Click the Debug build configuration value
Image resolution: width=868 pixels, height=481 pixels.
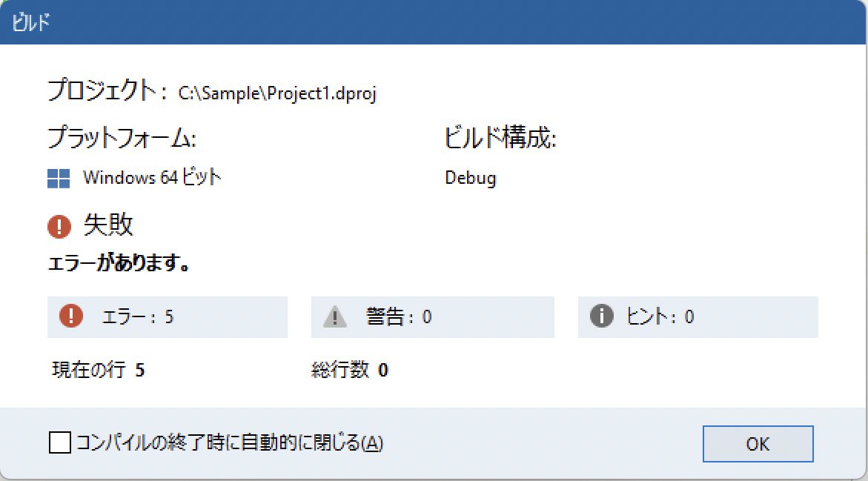pos(471,178)
